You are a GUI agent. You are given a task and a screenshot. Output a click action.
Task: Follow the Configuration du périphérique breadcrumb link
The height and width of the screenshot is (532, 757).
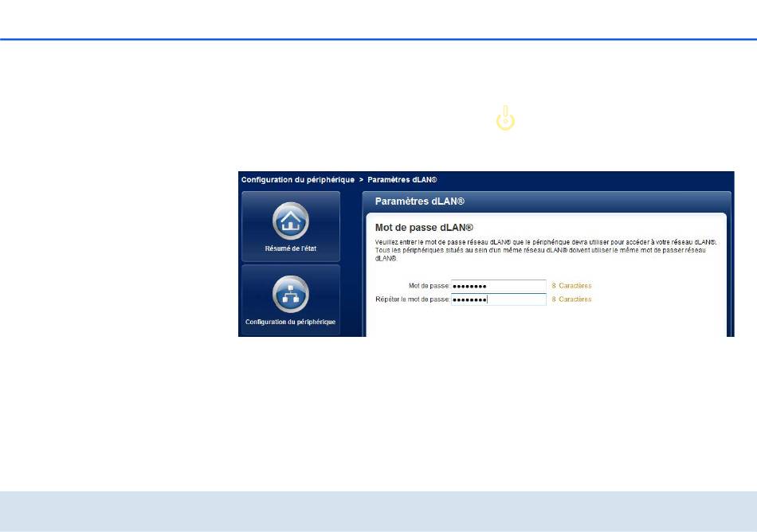[x=298, y=179]
